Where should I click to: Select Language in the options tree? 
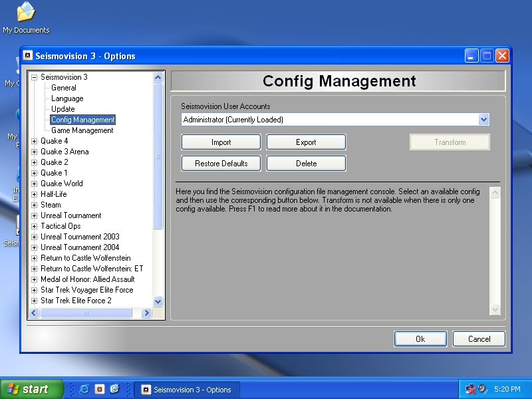click(x=67, y=98)
